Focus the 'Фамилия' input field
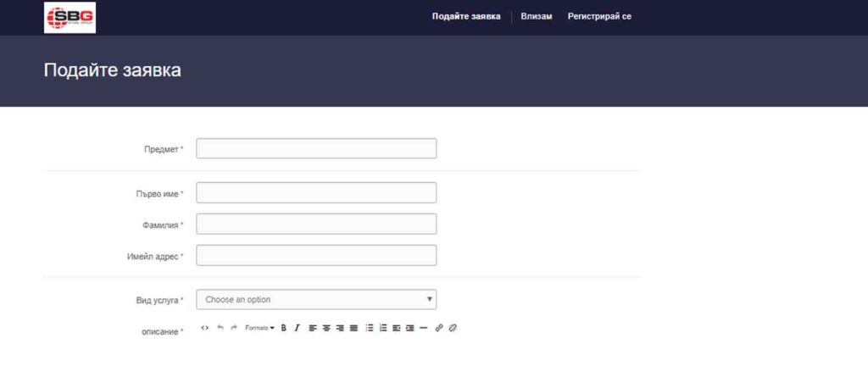This screenshot has width=868, height=388. (316, 224)
